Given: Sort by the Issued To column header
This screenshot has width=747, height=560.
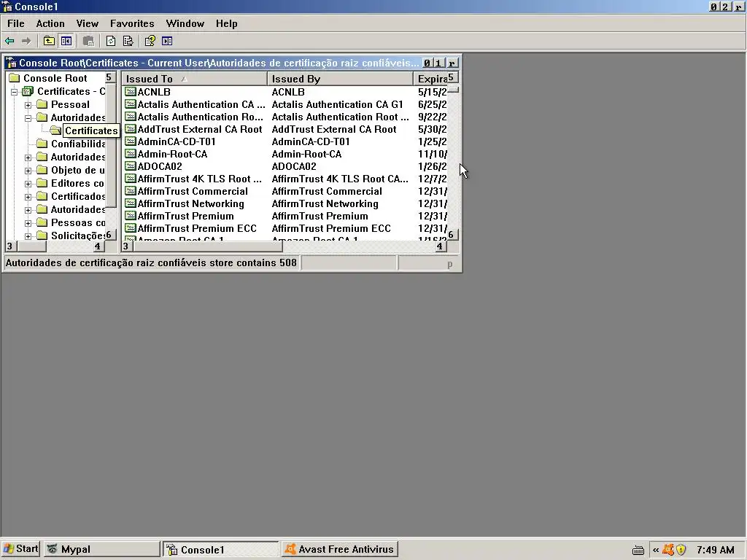Looking at the screenshot, I should click(x=194, y=79).
